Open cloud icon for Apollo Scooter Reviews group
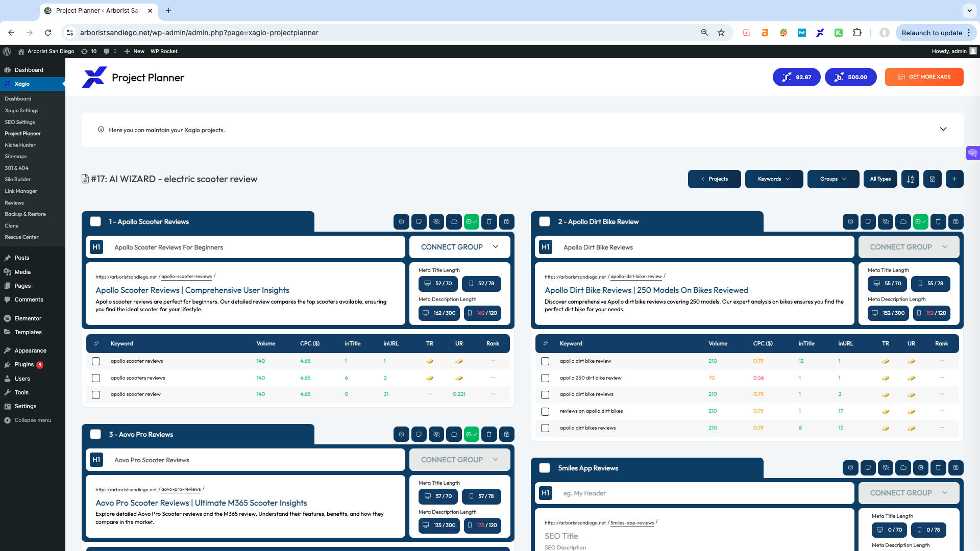This screenshot has width=980, height=551. (x=454, y=222)
